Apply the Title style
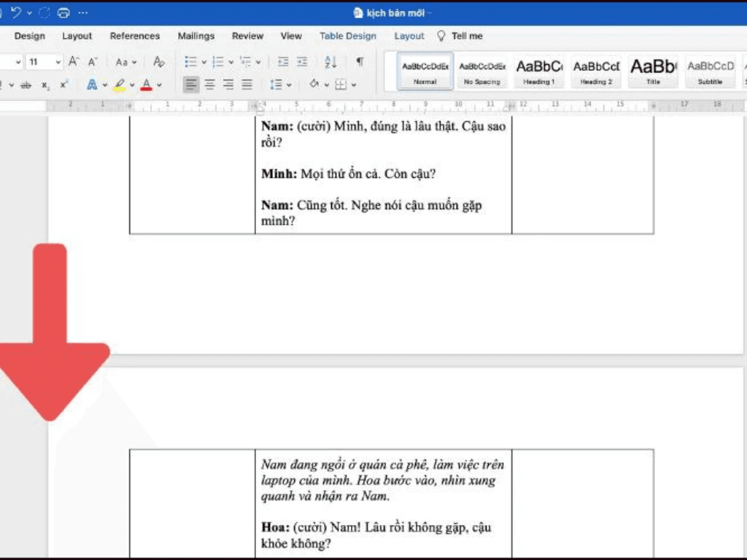This screenshot has width=747, height=560. 653,71
